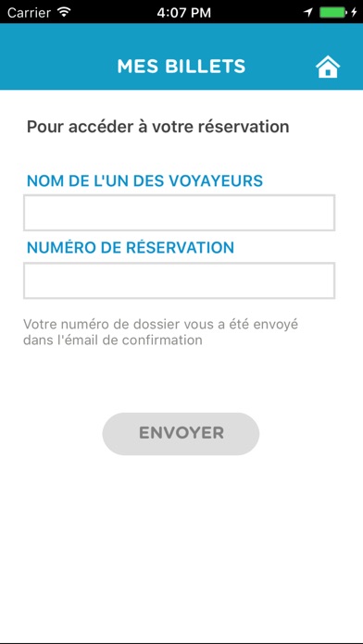Tap the 'Votre numéro de dossier' hint line
Image resolution: width=363 pixels, height=644 pixels.
pos(161,325)
